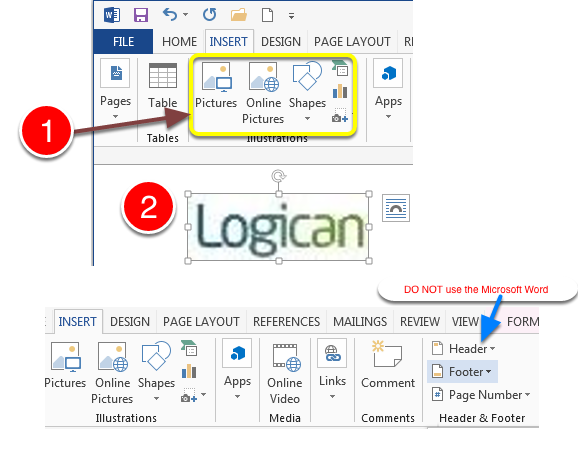This screenshot has height=460, width=578.
Task: Click Chart icon in lower Illustrations group
Action: click(189, 371)
